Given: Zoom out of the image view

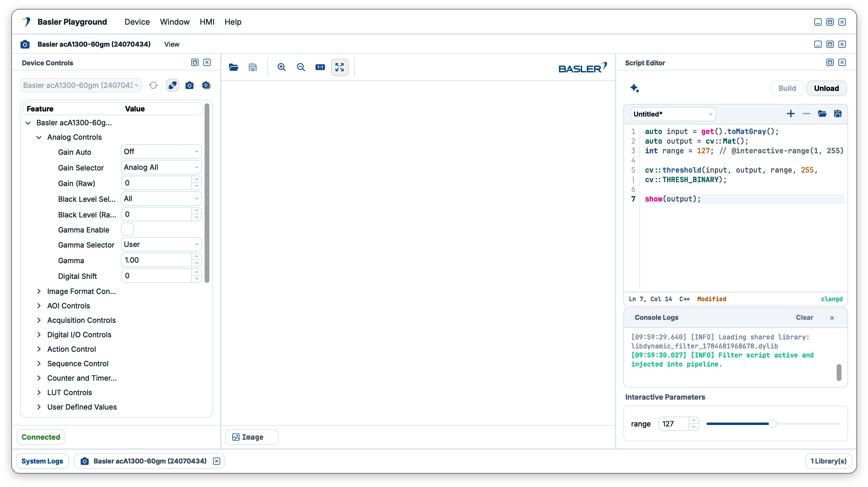Looking at the screenshot, I should 301,67.
